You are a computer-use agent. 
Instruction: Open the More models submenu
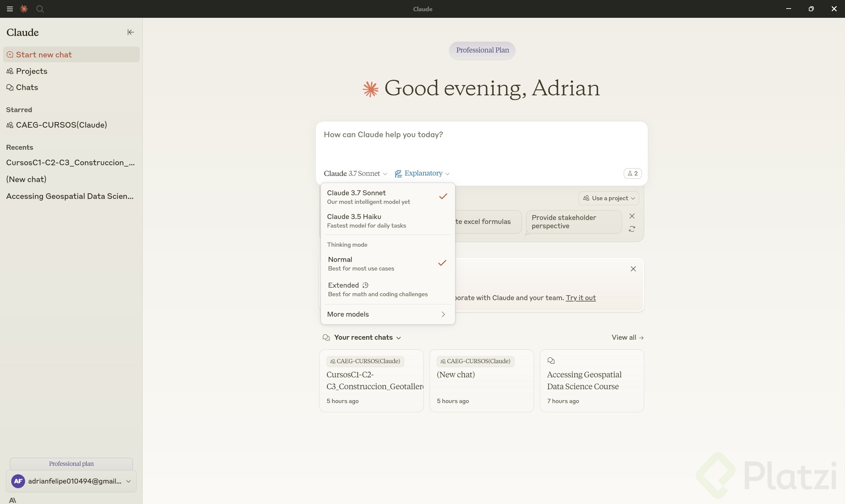(387, 314)
